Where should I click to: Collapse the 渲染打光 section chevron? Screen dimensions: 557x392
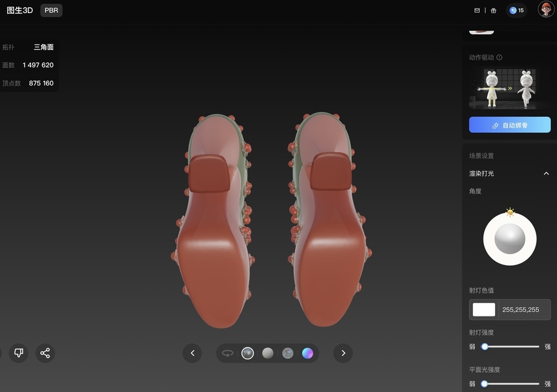tap(546, 174)
